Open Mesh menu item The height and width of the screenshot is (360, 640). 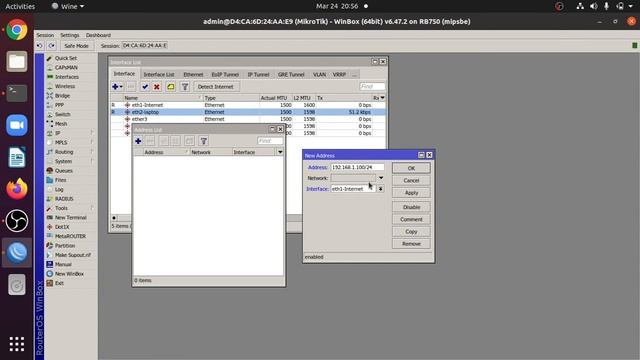61,124
